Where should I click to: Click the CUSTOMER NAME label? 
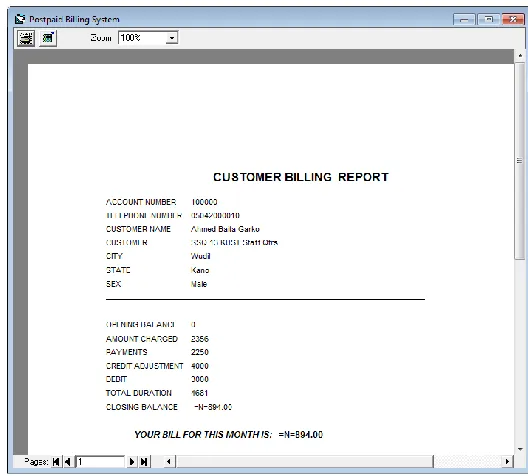pyautogui.click(x=138, y=229)
